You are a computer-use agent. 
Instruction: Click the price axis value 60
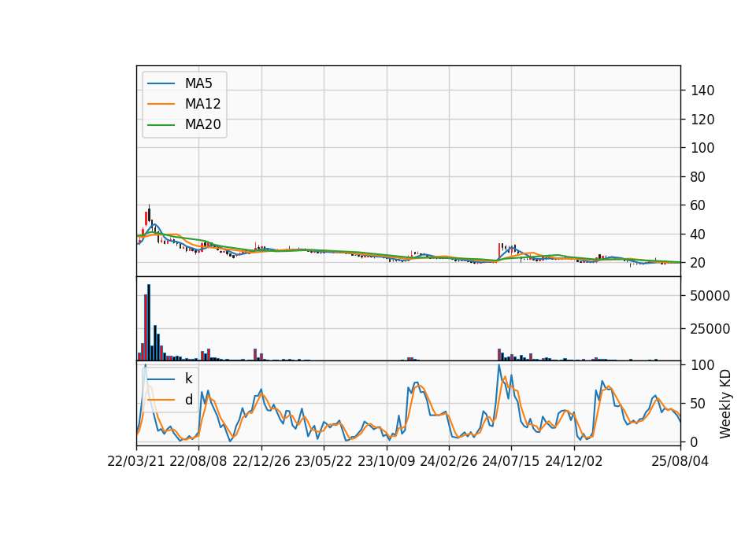(x=699, y=205)
